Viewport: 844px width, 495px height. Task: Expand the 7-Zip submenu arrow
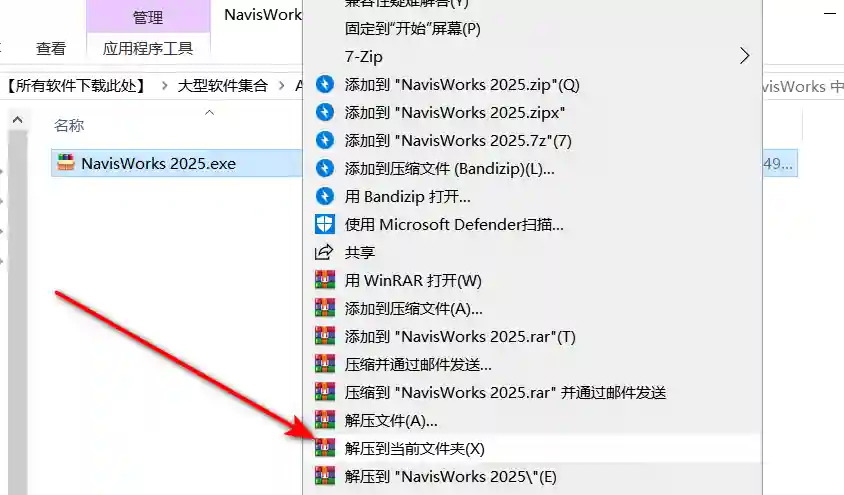coord(744,56)
